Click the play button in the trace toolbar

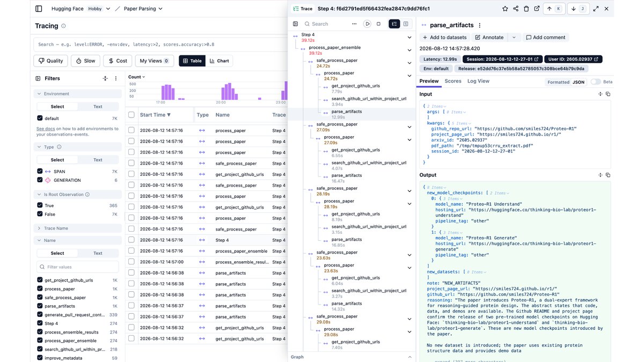coord(367,24)
